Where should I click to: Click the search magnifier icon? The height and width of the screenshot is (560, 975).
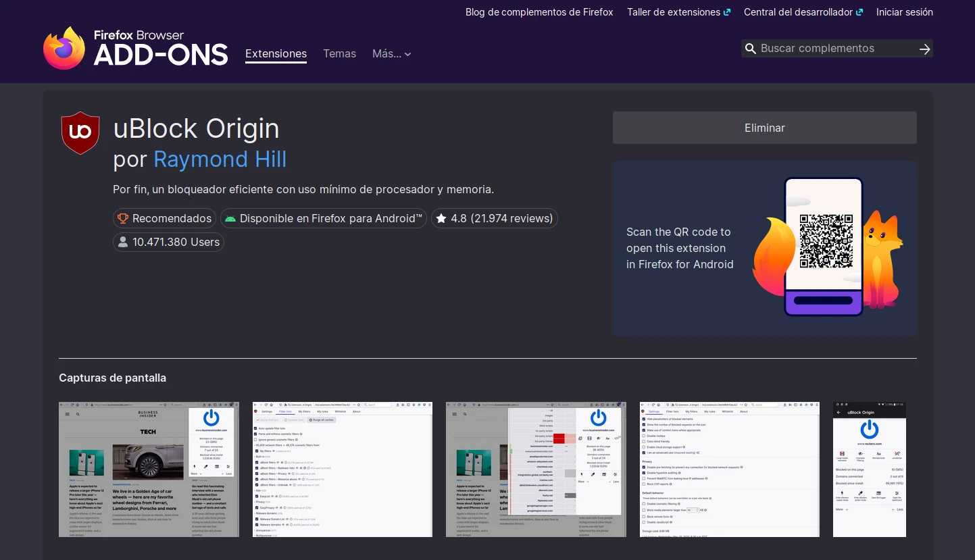tap(750, 49)
